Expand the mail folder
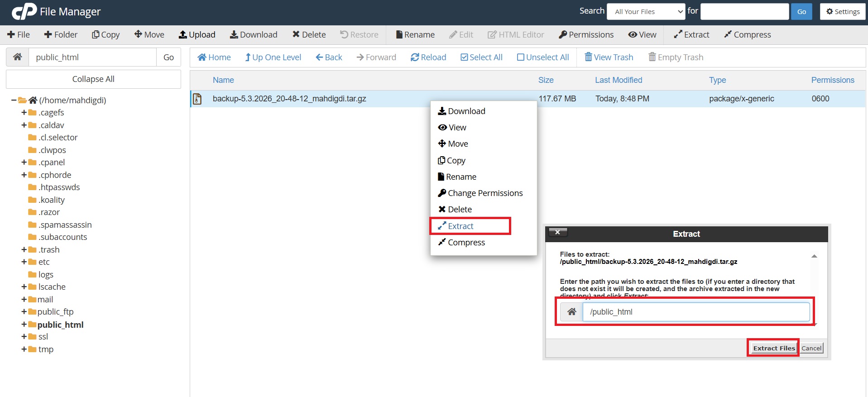This screenshot has height=397, width=868. (x=24, y=299)
